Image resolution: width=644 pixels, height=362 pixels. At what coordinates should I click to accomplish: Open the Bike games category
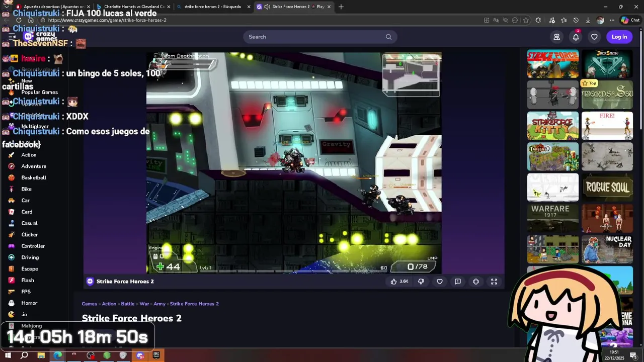(26, 189)
